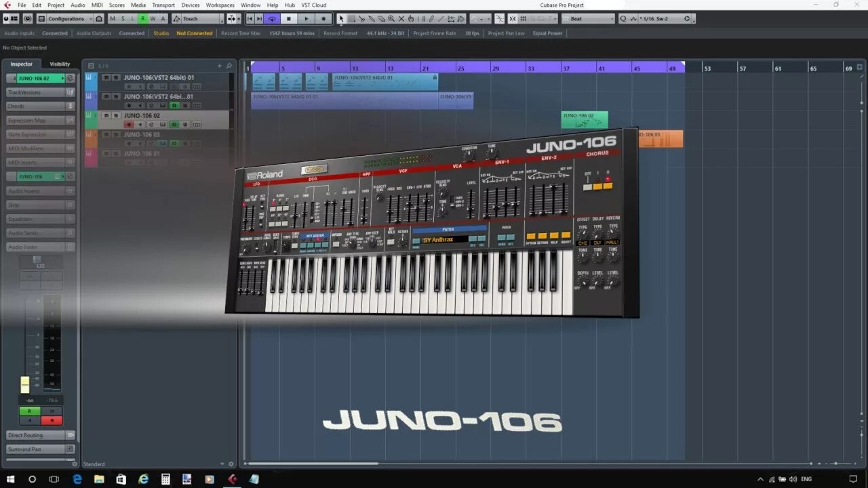
Task: Click the Surround Pan inspector button
Action: coord(40,449)
